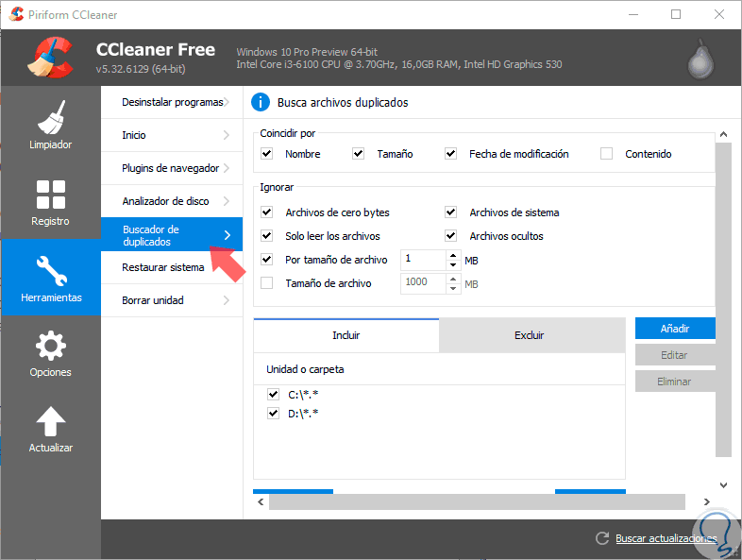Increase the 1 MB minimum size

[453, 255]
